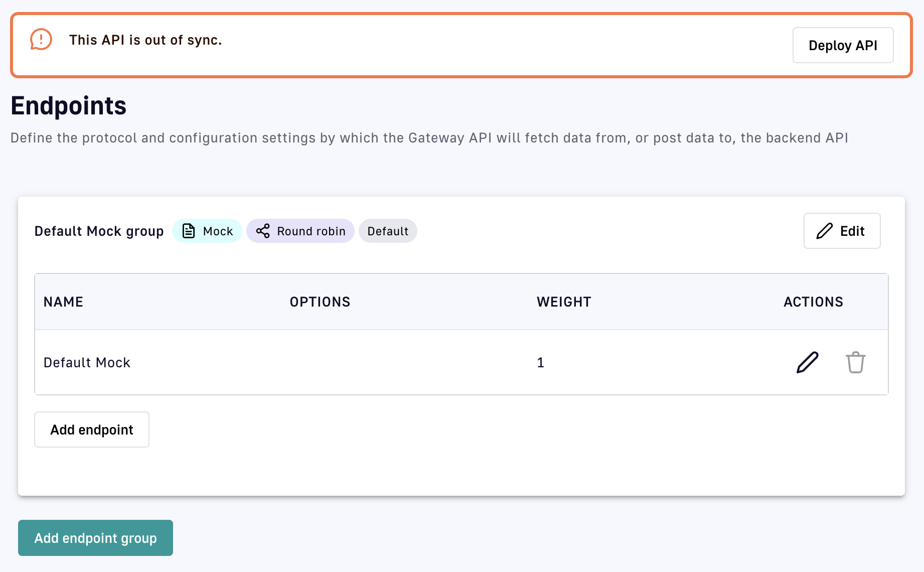
Task: Click the orange warning alert icon
Action: pos(41,40)
